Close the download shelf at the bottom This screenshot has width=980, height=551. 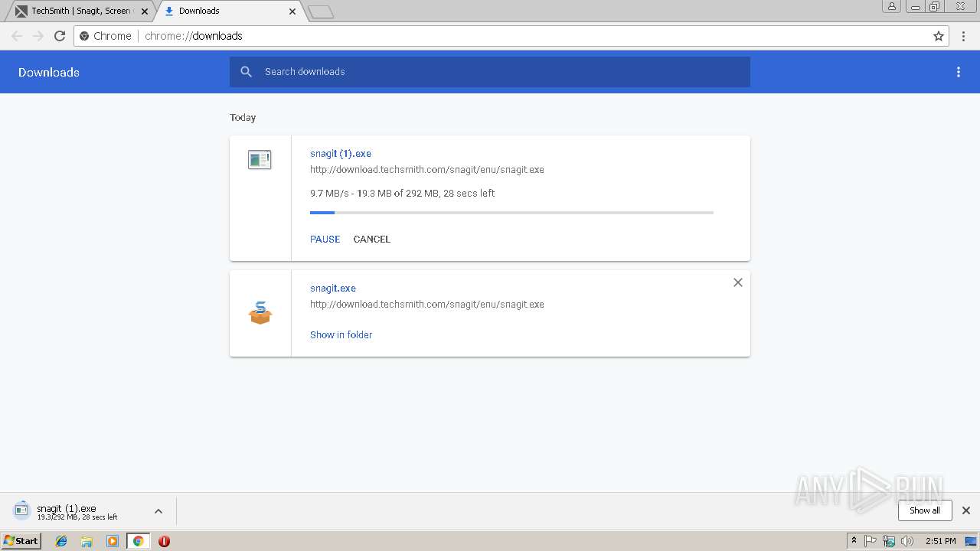tap(966, 510)
